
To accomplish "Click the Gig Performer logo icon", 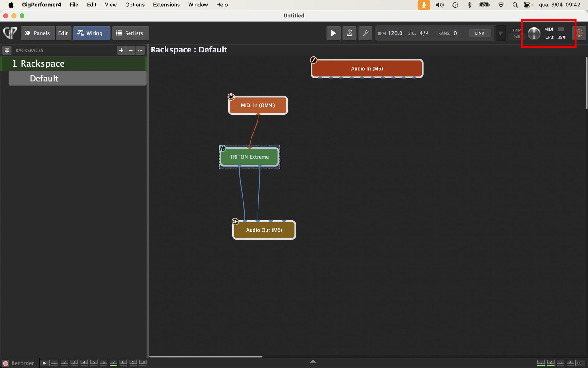I will click(x=10, y=33).
